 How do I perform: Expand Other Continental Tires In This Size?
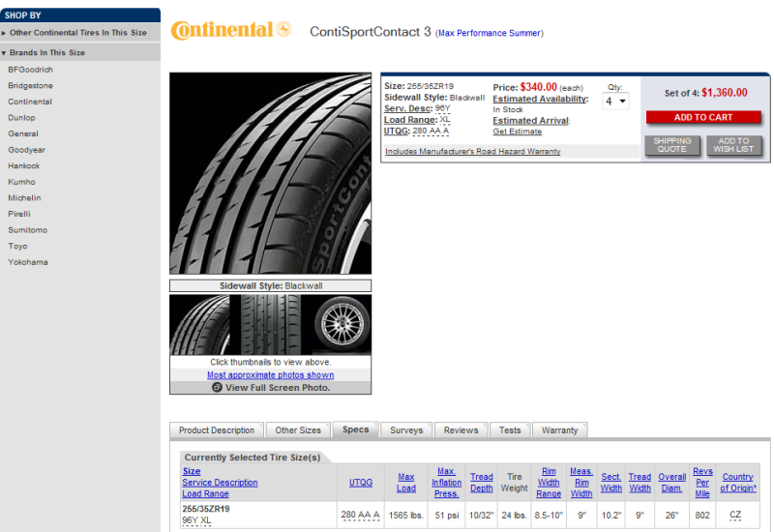(78, 33)
